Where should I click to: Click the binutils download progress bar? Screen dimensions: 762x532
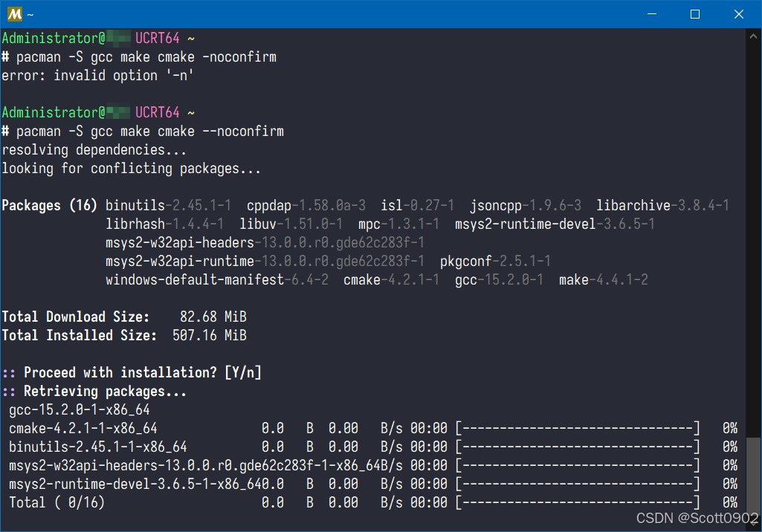tap(578, 447)
